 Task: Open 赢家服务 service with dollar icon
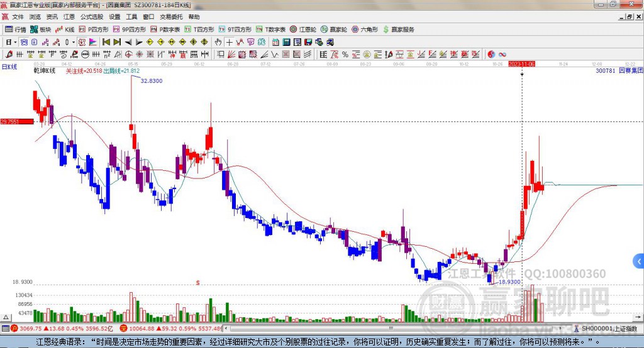click(398, 30)
